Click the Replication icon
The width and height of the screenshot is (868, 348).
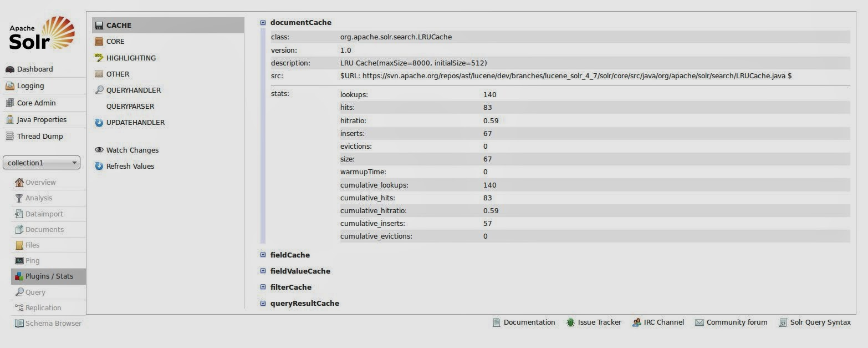[x=19, y=307]
